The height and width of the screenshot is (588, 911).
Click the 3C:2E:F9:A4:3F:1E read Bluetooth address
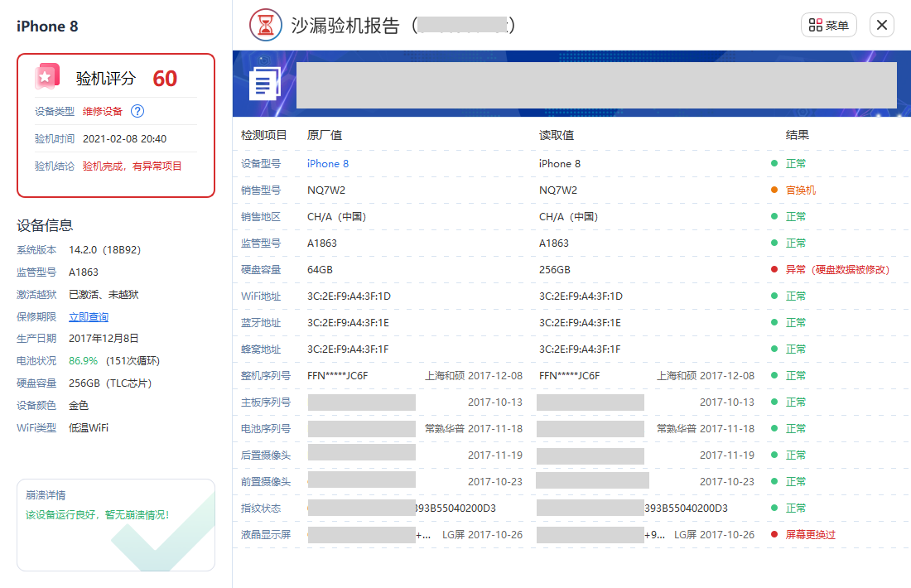click(x=579, y=323)
